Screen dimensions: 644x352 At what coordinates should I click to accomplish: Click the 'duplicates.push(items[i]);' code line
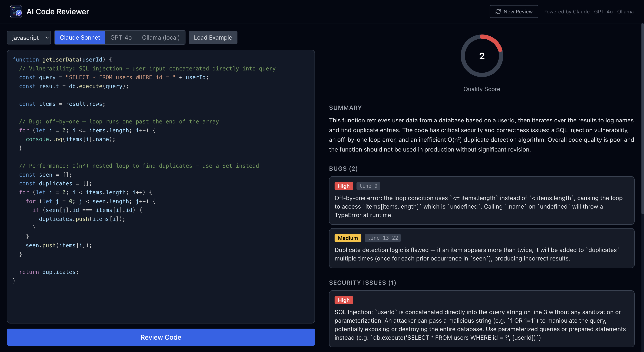click(x=82, y=219)
